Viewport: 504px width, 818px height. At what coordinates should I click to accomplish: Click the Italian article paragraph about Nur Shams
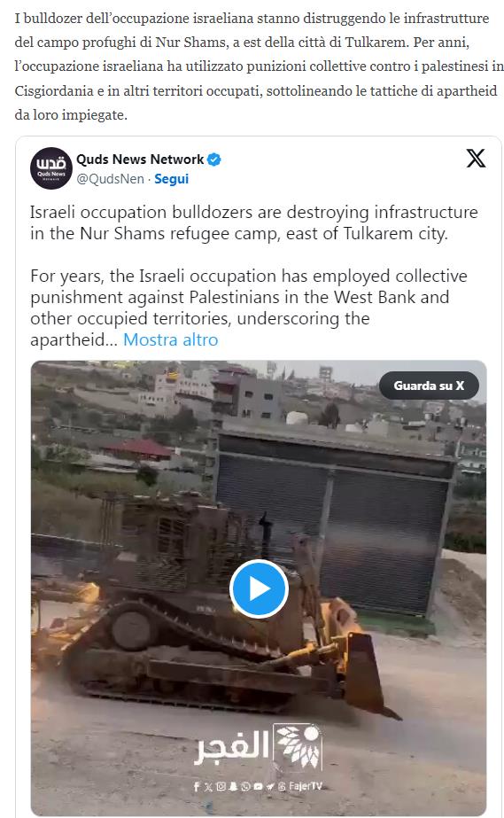(x=259, y=66)
